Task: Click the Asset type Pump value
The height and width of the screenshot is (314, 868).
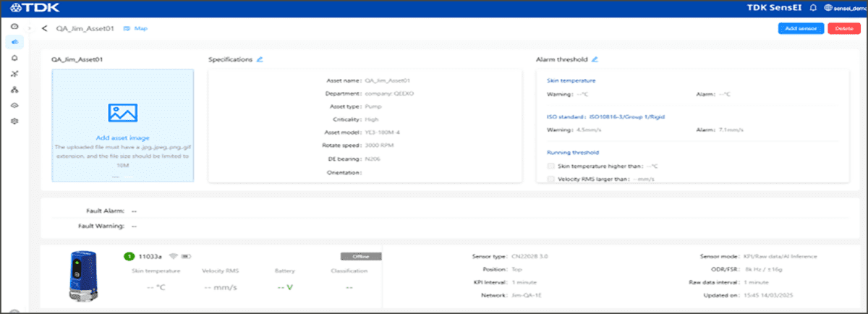Action: coord(374,106)
